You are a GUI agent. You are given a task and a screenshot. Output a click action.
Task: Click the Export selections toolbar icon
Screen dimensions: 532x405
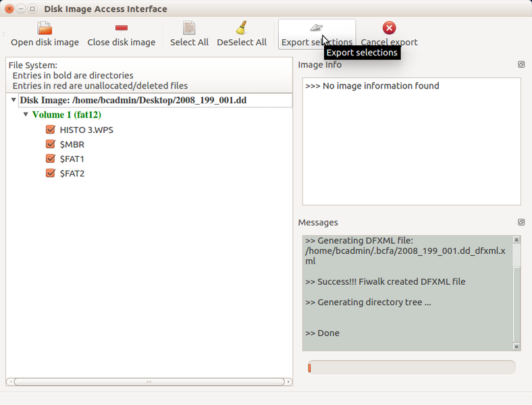[x=316, y=28]
